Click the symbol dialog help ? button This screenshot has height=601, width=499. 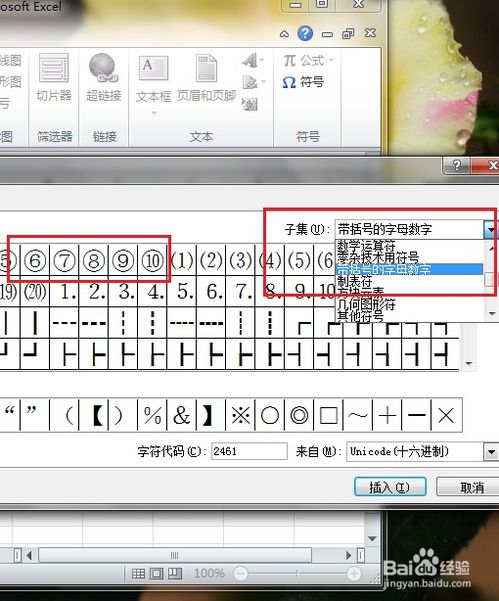[x=457, y=165]
